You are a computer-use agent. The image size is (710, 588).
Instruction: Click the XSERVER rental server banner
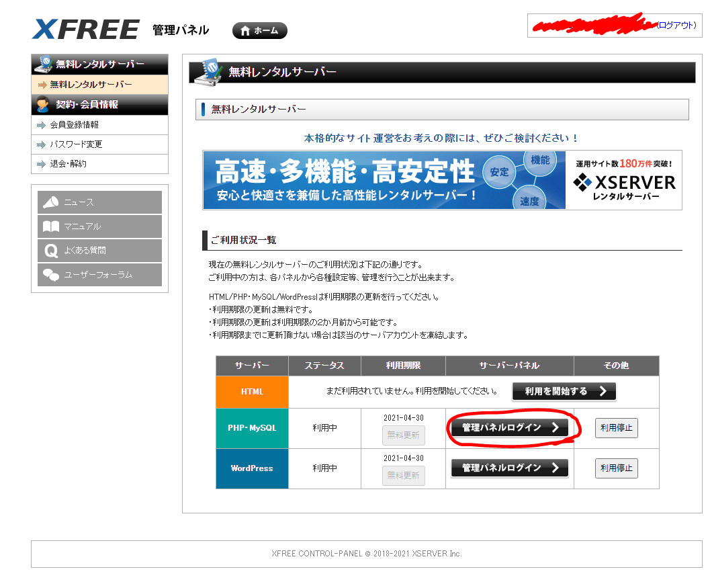442,180
